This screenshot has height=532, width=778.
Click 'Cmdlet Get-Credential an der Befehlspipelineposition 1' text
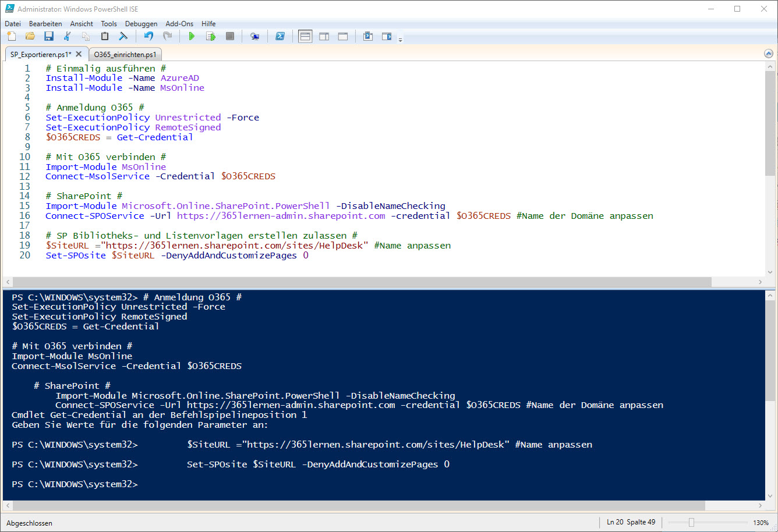pos(160,415)
